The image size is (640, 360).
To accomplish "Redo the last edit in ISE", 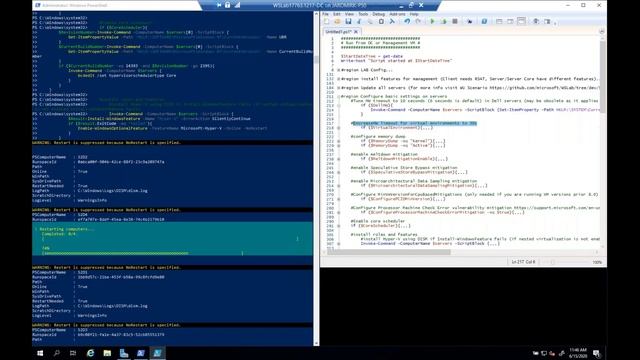I will (418, 21).
